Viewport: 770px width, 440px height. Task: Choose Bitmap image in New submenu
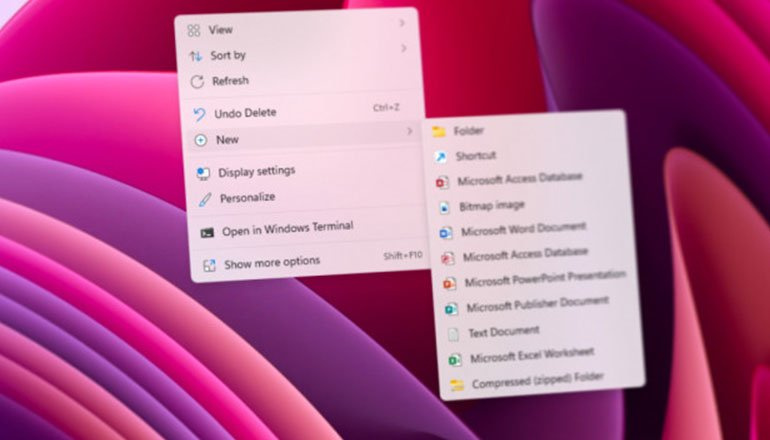tap(531, 205)
